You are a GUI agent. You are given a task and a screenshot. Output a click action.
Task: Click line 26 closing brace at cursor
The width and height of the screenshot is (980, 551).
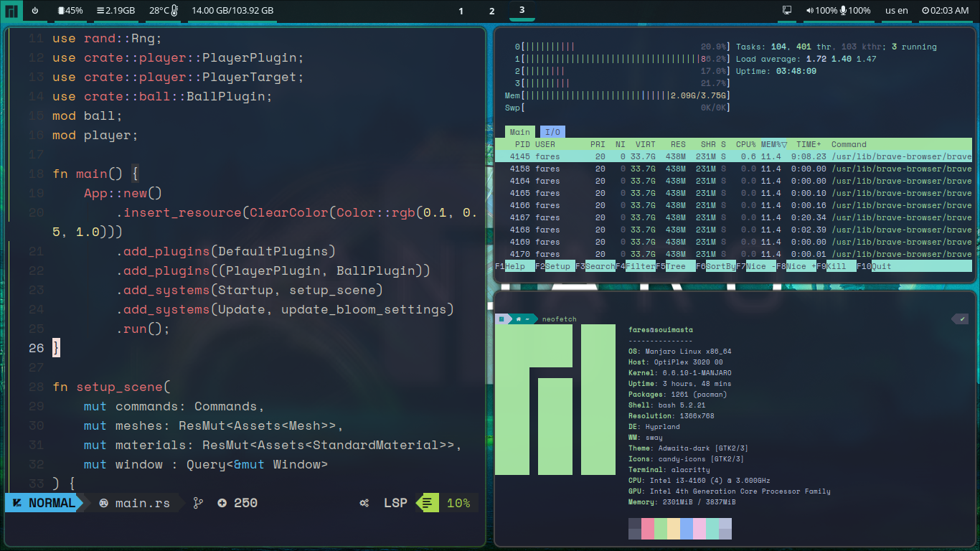pos(57,348)
